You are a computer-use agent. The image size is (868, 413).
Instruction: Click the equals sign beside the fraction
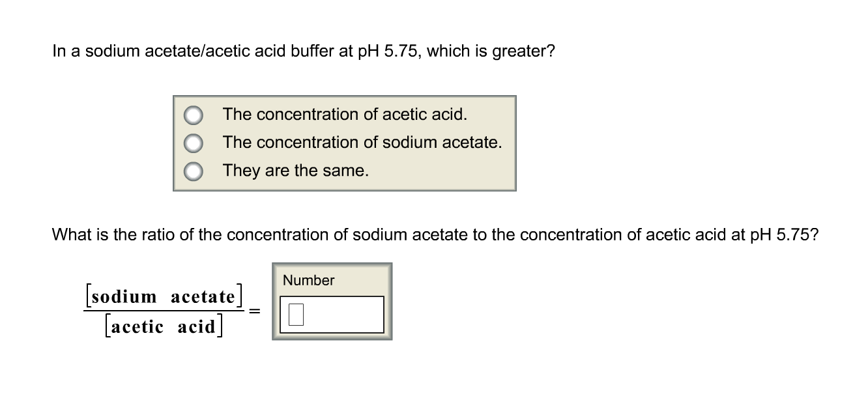point(253,311)
